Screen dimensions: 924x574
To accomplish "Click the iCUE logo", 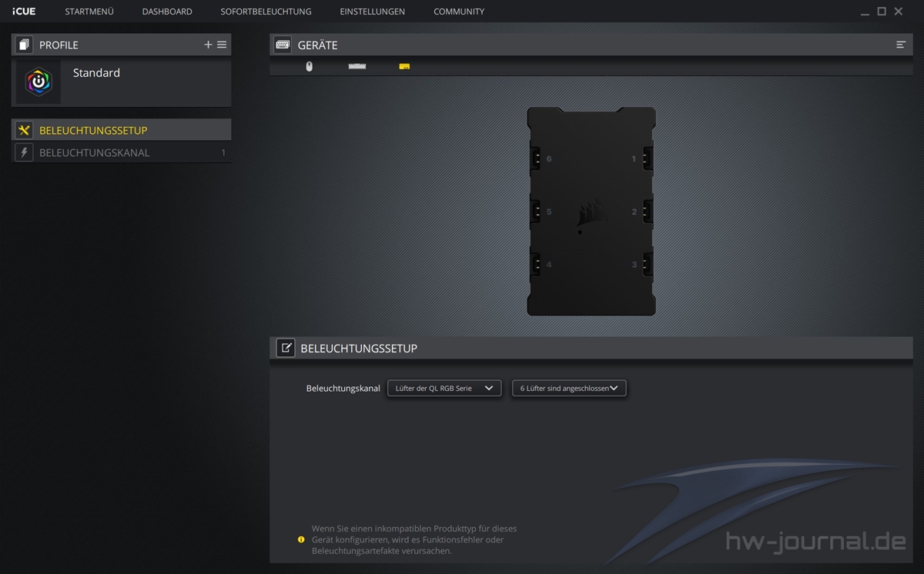I will coord(24,12).
